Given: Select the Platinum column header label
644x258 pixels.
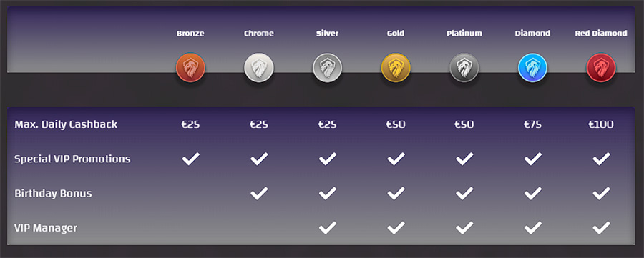Looking at the screenshot, I should [x=464, y=33].
